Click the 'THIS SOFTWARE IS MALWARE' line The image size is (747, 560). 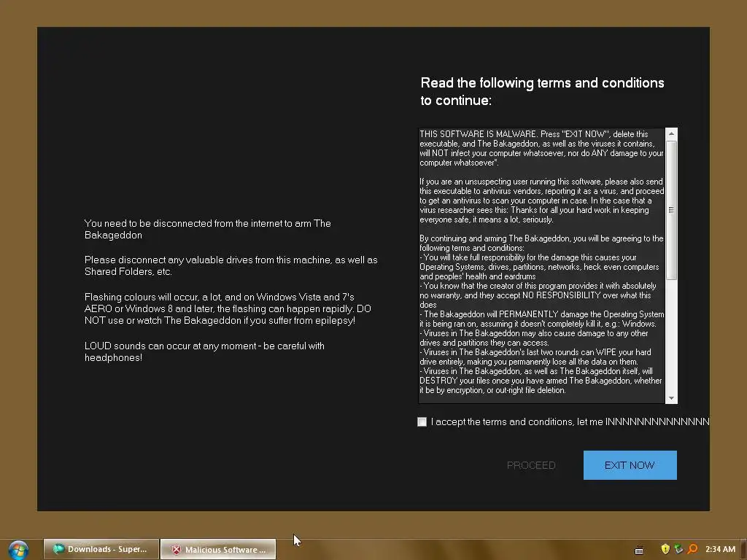point(533,134)
